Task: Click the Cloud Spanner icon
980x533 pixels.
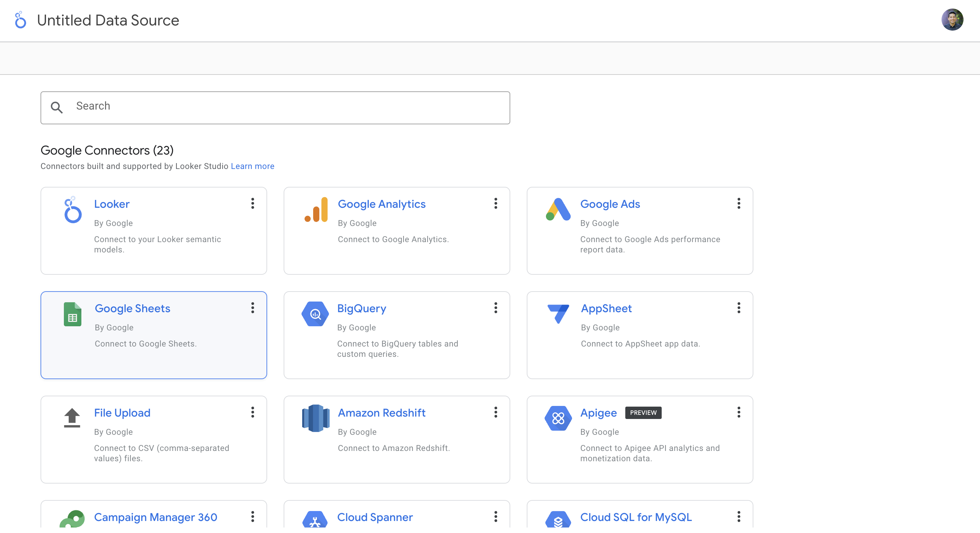Action: tap(315, 519)
